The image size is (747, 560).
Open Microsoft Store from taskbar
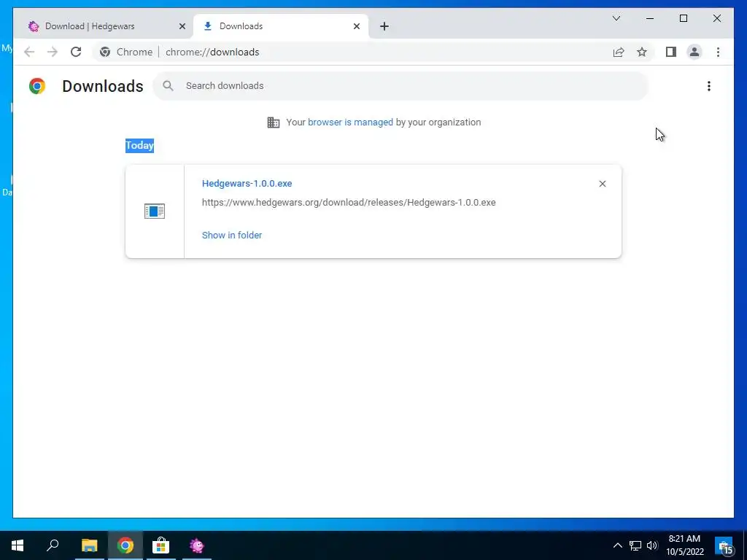[161, 545]
